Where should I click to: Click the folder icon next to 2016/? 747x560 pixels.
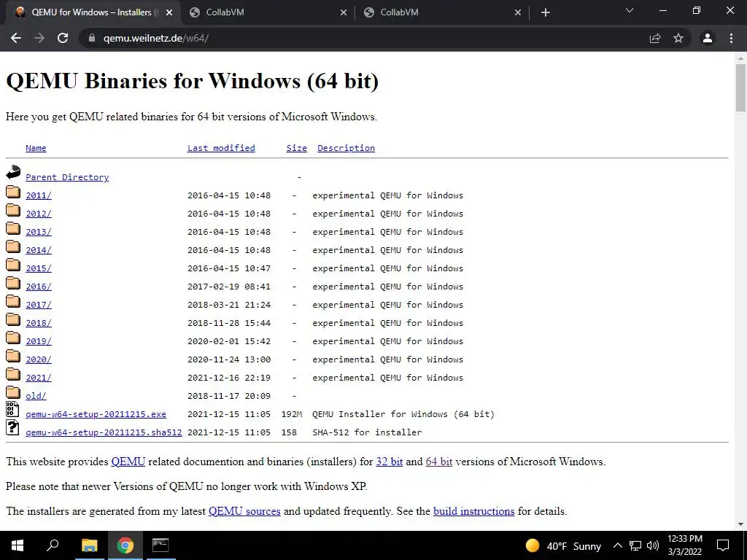pos(13,283)
